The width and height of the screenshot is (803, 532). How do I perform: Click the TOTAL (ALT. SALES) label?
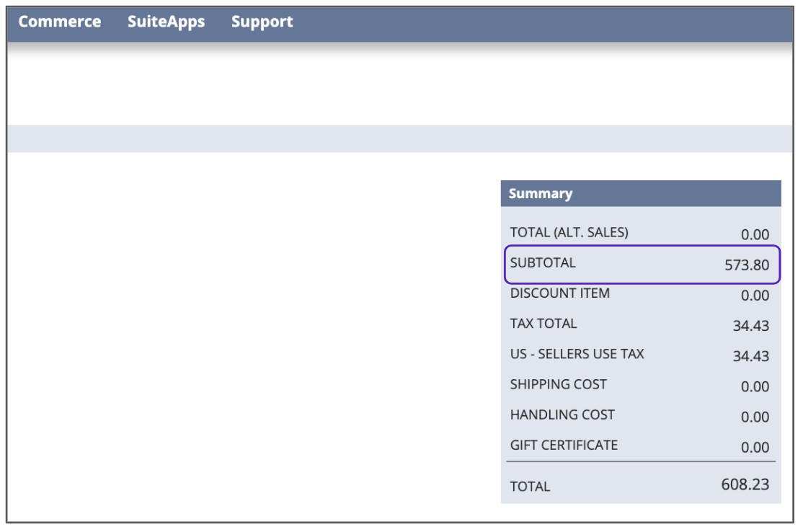pyautogui.click(x=569, y=232)
